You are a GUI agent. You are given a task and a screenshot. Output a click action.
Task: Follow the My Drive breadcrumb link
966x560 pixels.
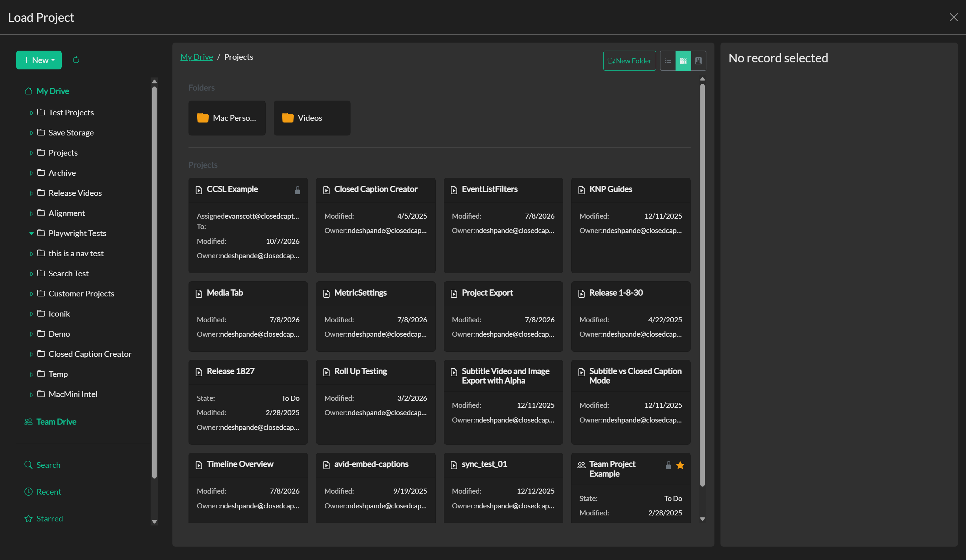197,57
